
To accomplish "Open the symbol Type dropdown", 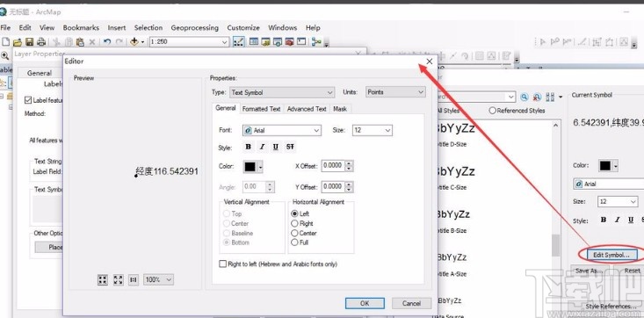I will 282,92.
